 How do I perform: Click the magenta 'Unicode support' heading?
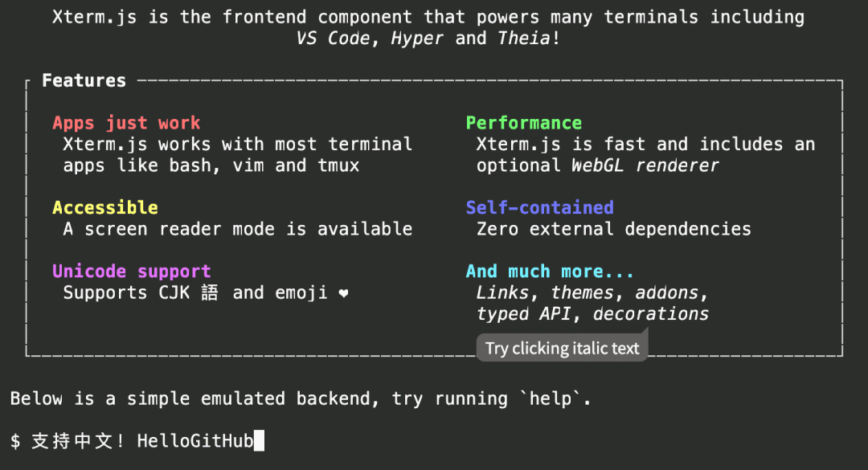(132, 272)
